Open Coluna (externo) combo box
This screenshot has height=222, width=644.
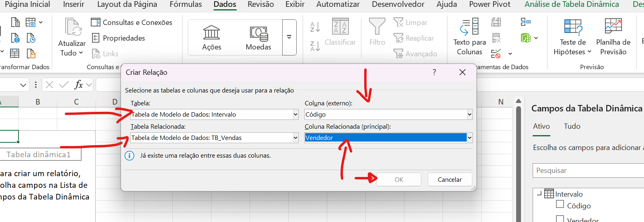coord(470,115)
